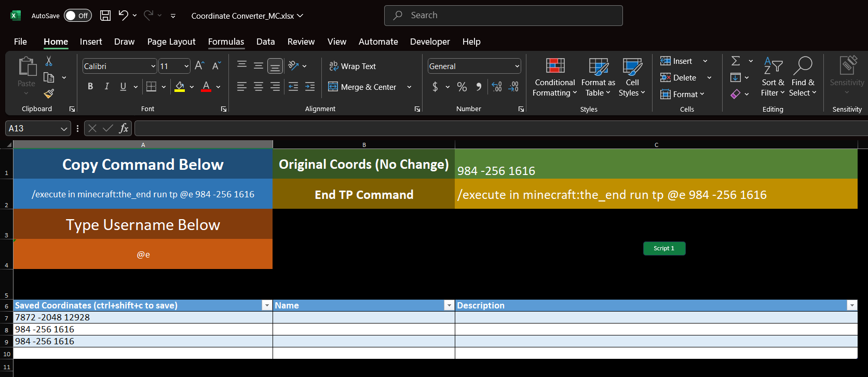This screenshot has height=377, width=868.
Task: Click the Increase Decimal icon
Action: pos(497,87)
